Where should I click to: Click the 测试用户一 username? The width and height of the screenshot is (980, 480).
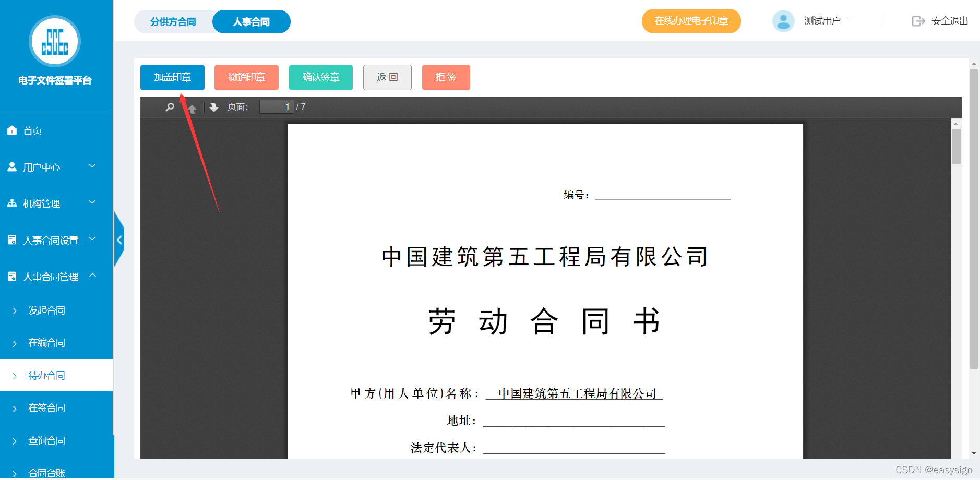click(x=827, y=21)
